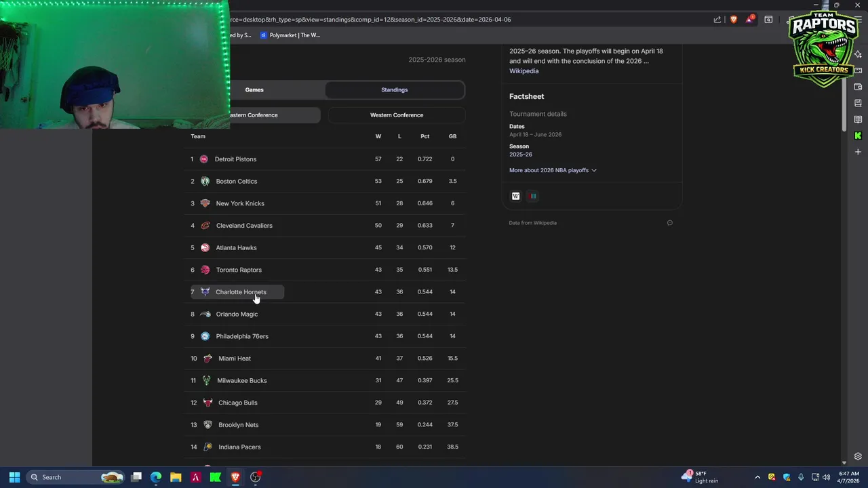
Task: Open Windows Start button
Action: click(14, 477)
